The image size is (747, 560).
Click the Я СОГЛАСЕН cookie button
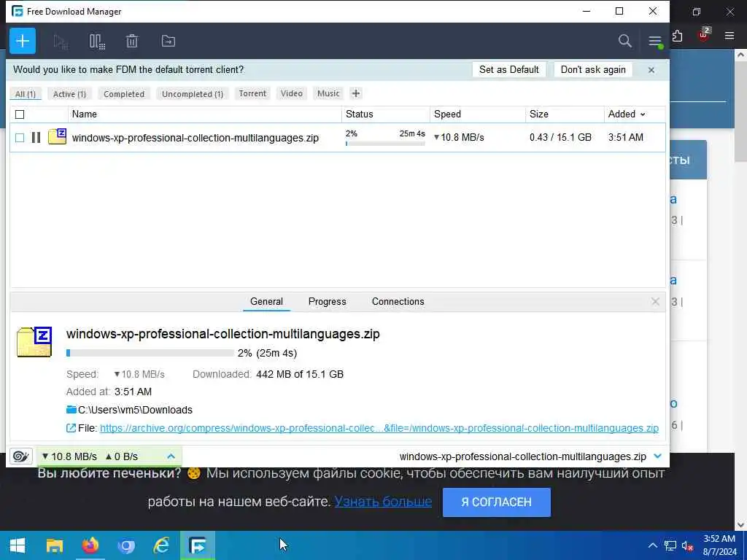496,502
